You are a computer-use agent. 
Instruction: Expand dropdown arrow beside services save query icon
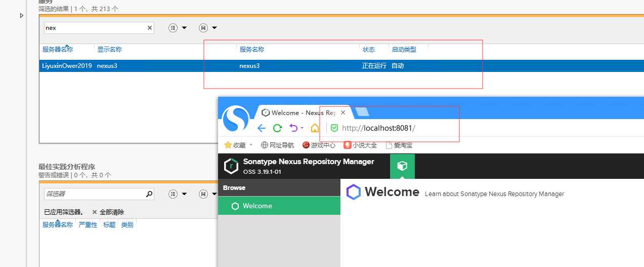pos(214,28)
